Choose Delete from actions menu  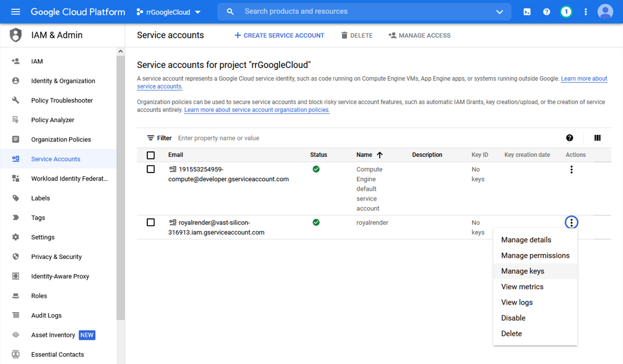pos(535,334)
